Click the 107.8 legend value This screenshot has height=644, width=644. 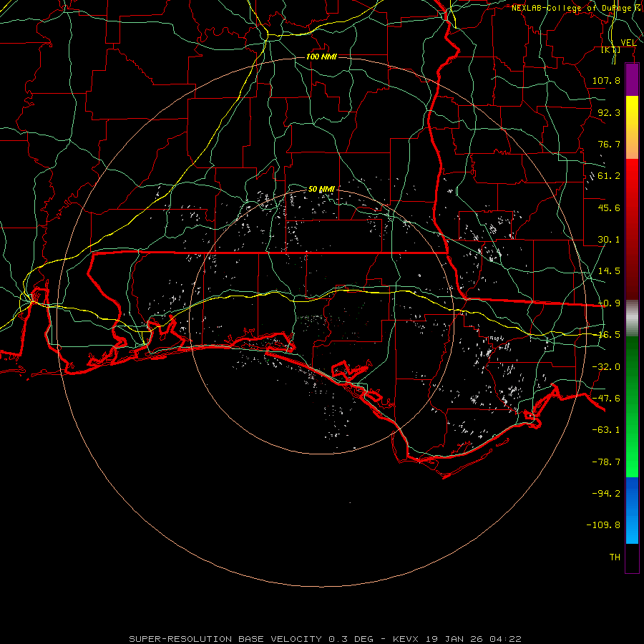coord(606,80)
